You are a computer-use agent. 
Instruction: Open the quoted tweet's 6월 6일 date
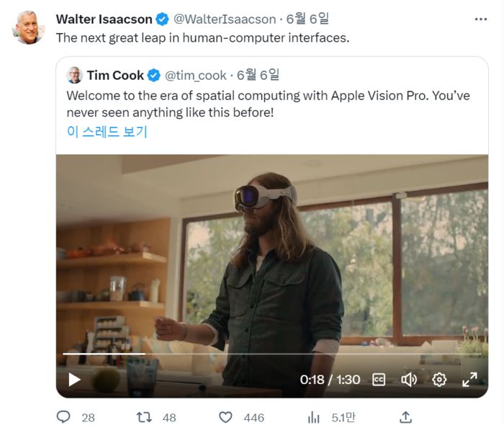pos(258,75)
